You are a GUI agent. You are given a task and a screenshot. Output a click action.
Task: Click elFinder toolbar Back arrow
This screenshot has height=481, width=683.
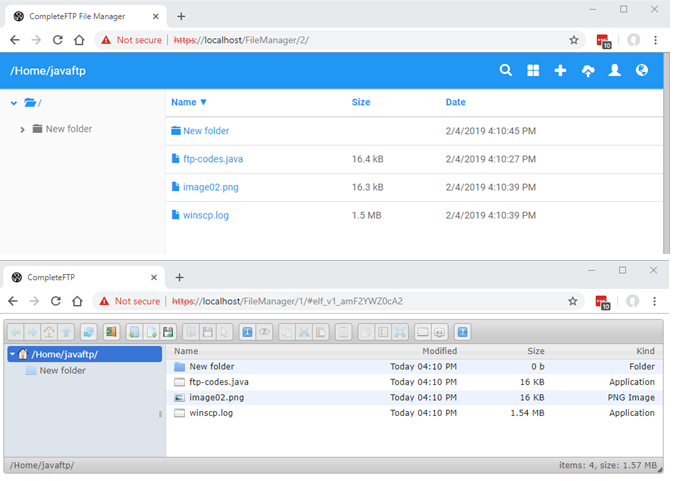(x=16, y=332)
